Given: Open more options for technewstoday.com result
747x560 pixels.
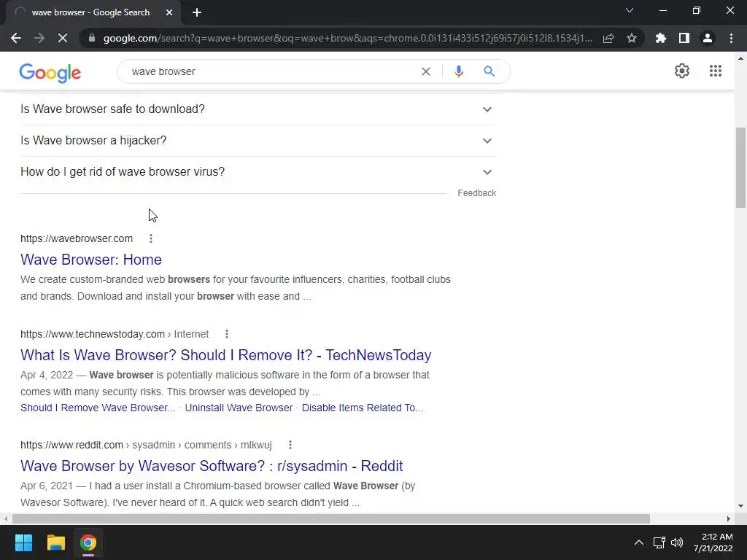Looking at the screenshot, I should [x=227, y=334].
